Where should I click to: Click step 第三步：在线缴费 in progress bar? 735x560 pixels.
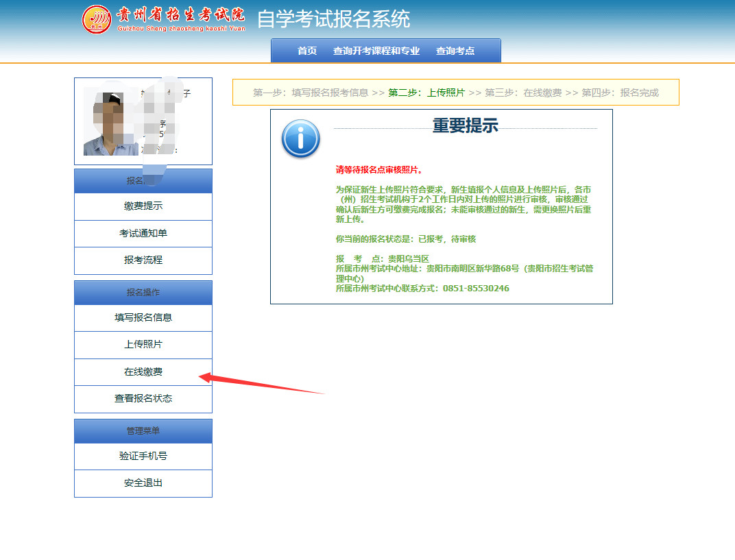click(523, 93)
